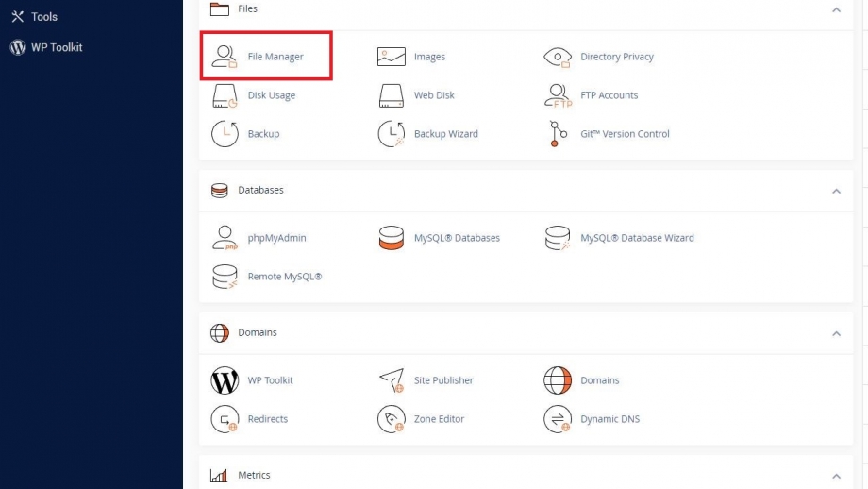The height and width of the screenshot is (489, 868).
Task: Open the Backup Wizard link
Action: pos(445,133)
